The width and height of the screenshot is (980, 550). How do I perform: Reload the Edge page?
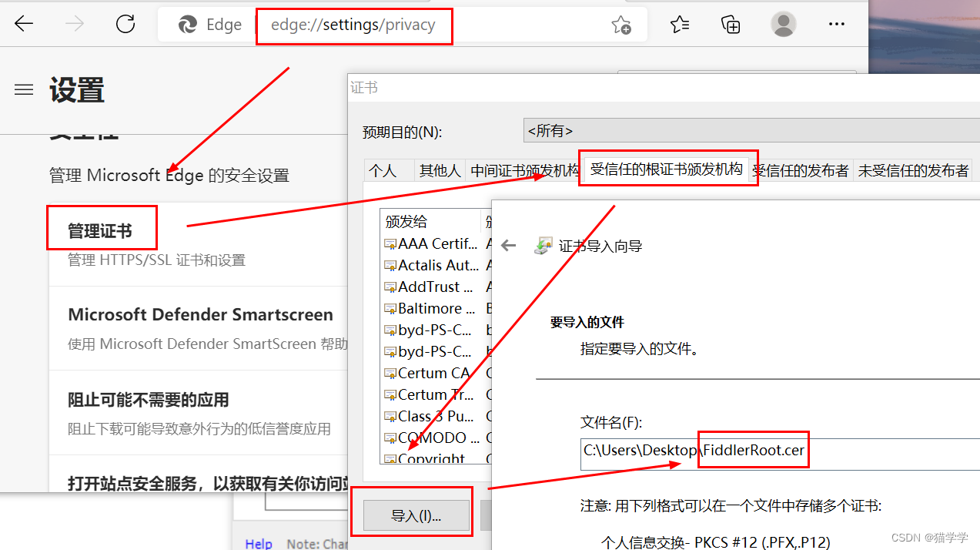tap(125, 24)
